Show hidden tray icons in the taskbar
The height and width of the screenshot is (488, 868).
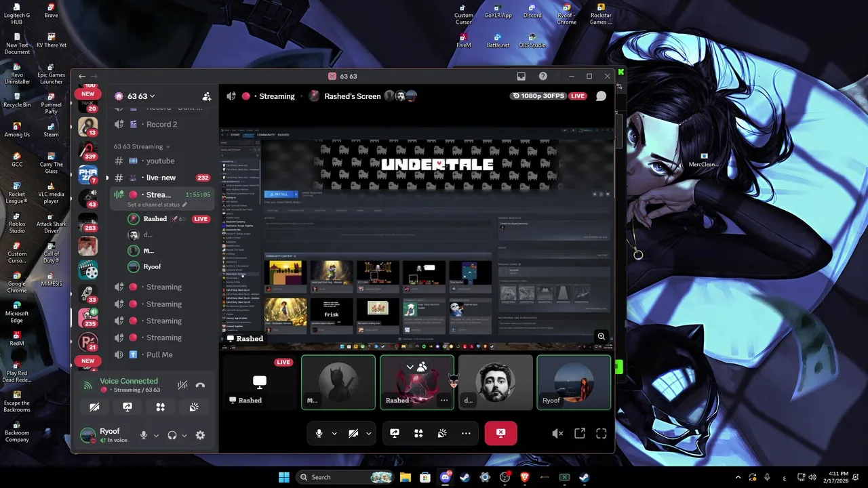coord(738,477)
